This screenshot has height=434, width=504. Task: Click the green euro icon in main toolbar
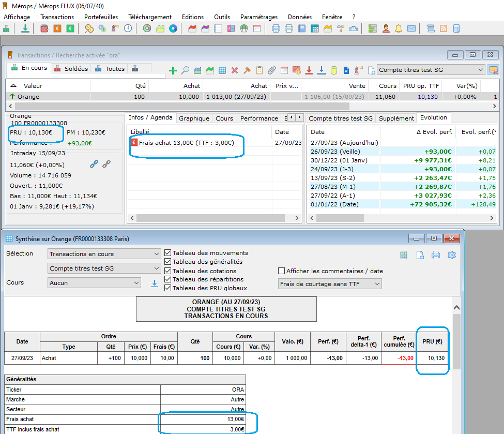click(x=70, y=28)
